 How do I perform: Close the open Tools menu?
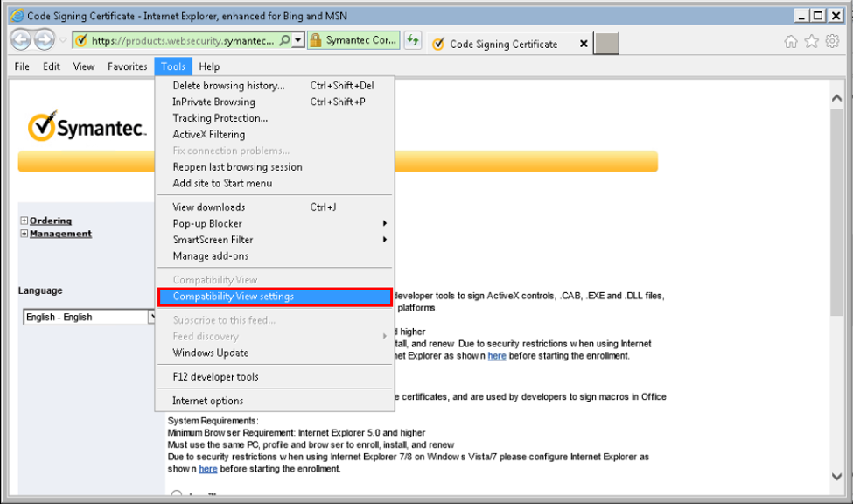tap(173, 66)
